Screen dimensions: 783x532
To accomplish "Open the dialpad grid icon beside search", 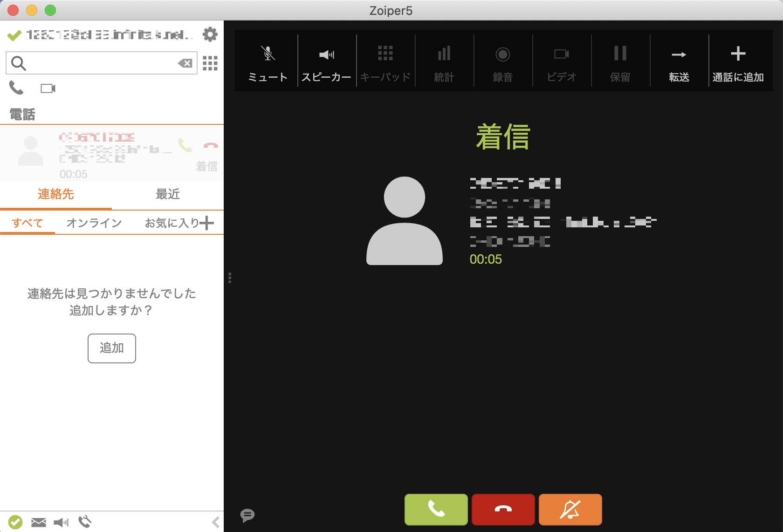I will (210, 63).
